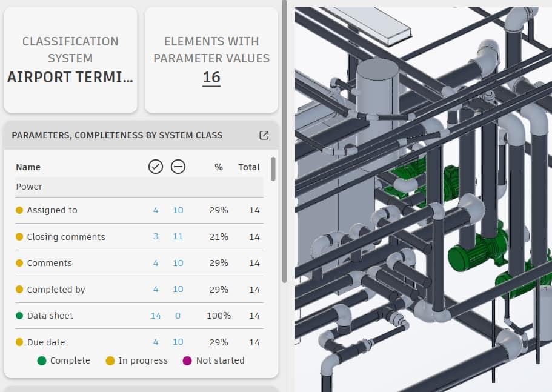Click the checkmark completed column header icon
552x392 pixels.
(156, 167)
